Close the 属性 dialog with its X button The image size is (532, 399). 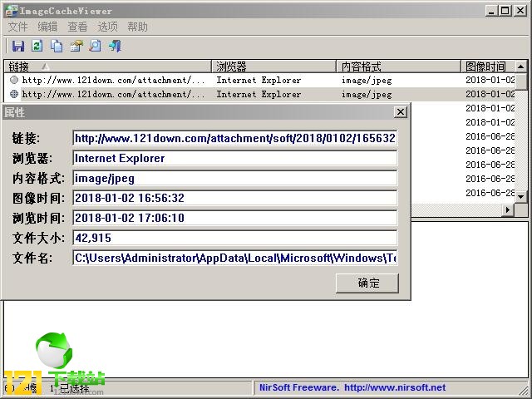pos(401,111)
